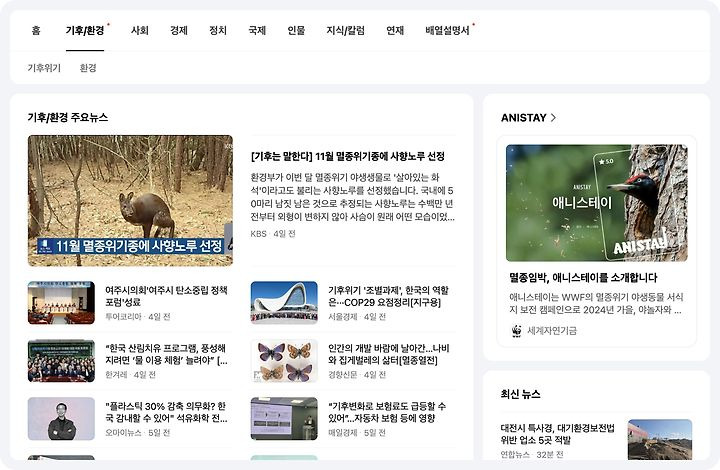The image size is (720, 470).
Task: Open the musk deer news thumbnail
Action: coord(130,201)
